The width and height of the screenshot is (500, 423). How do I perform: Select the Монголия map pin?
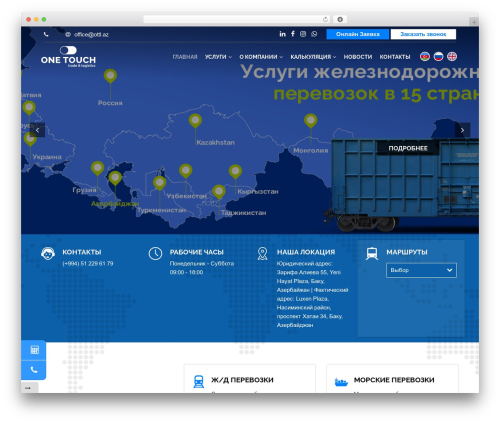[x=311, y=121]
